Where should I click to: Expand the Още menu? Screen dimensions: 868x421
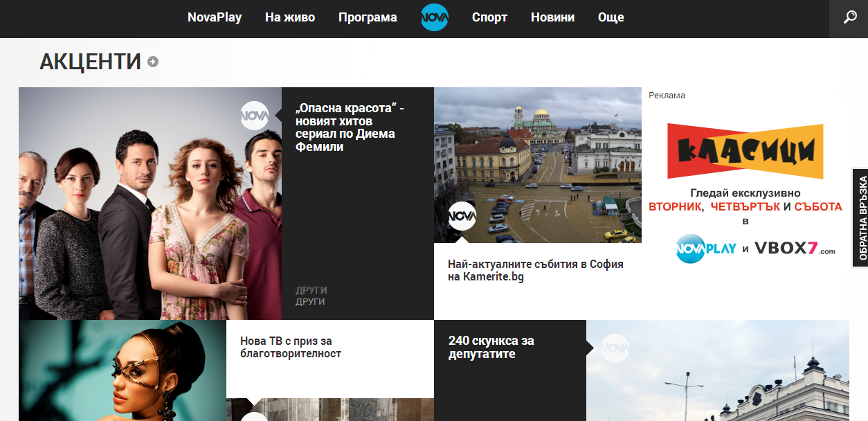pyautogui.click(x=611, y=17)
